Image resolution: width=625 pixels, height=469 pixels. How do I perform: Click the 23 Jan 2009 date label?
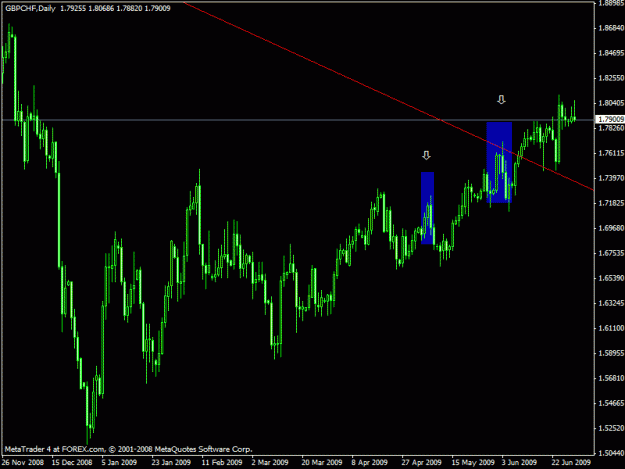click(171, 462)
